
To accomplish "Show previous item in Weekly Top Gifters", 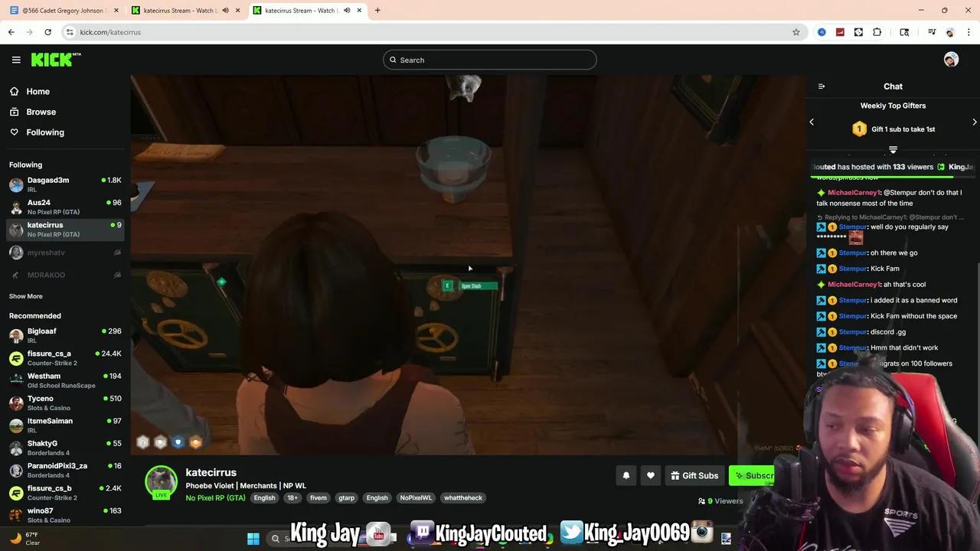I will click(x=812, y=122).
